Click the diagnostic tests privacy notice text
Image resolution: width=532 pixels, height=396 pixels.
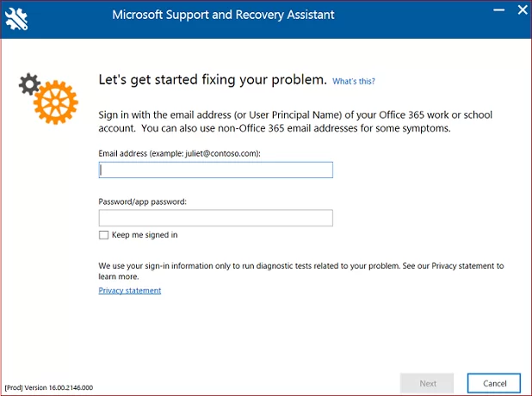pos(300,271)
